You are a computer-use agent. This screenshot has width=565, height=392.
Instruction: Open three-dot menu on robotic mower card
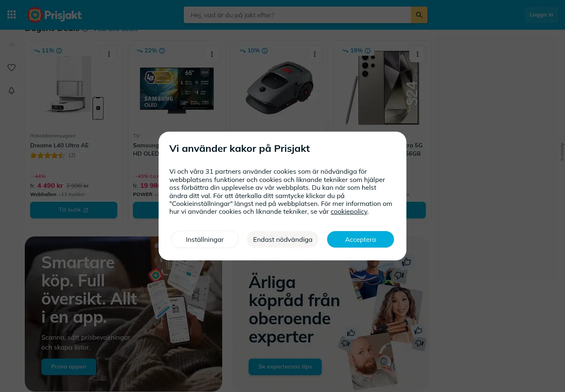click(315, 54)
